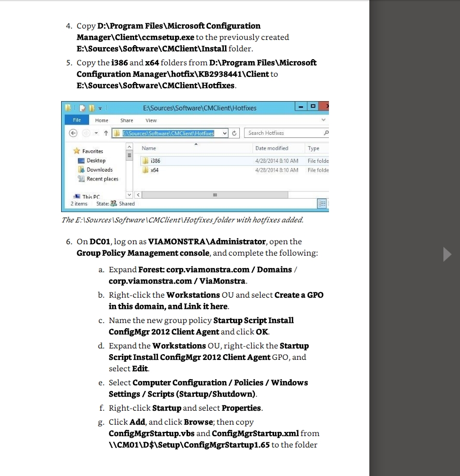Image resolution: width=460 pixels, height=476 pixels.
Task: Open the View ribbon tab
Action: point(151,120)
